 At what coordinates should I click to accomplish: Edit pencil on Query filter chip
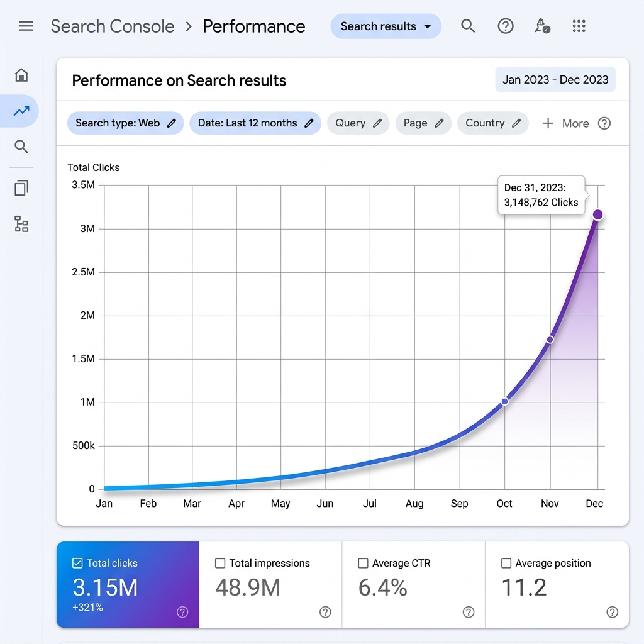tap(377, 123)
